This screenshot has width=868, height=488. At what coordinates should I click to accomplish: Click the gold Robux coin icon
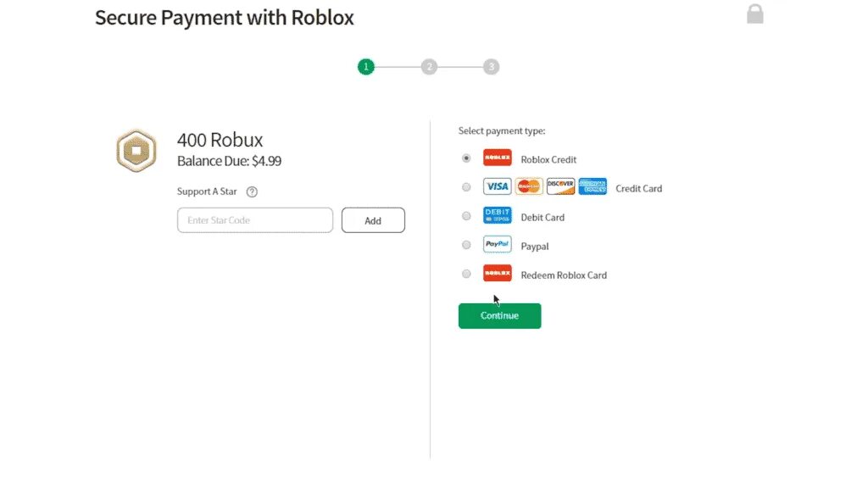click(x=136, y=151)
